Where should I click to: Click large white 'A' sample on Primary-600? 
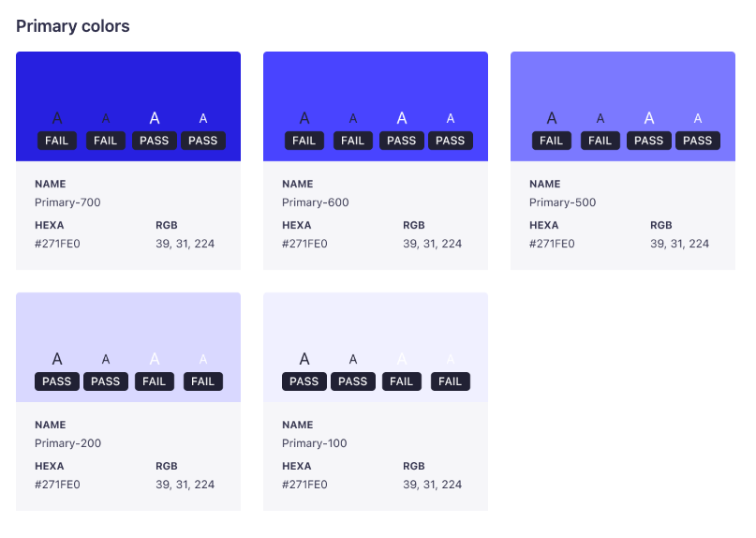click(402, 118)
